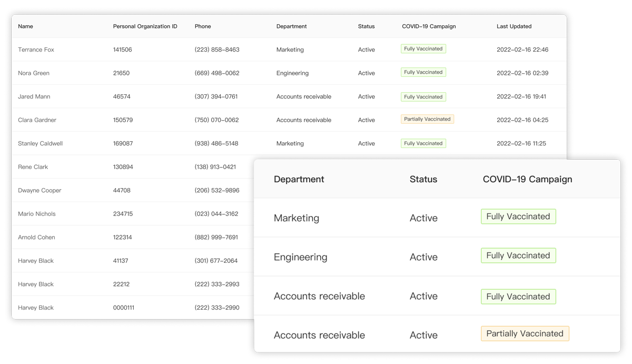632x364 pixels.
Task: Click the Status column header
Action: (x=366, y=26)
